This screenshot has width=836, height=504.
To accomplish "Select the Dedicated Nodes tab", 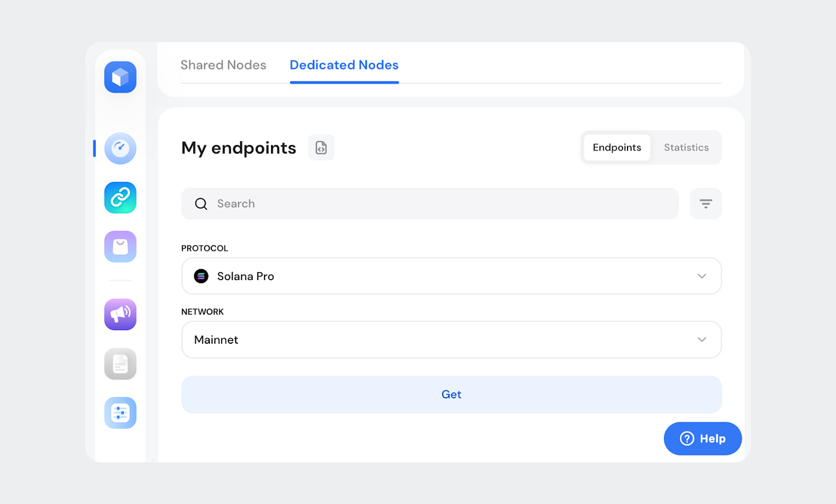I will click(344, 65).
